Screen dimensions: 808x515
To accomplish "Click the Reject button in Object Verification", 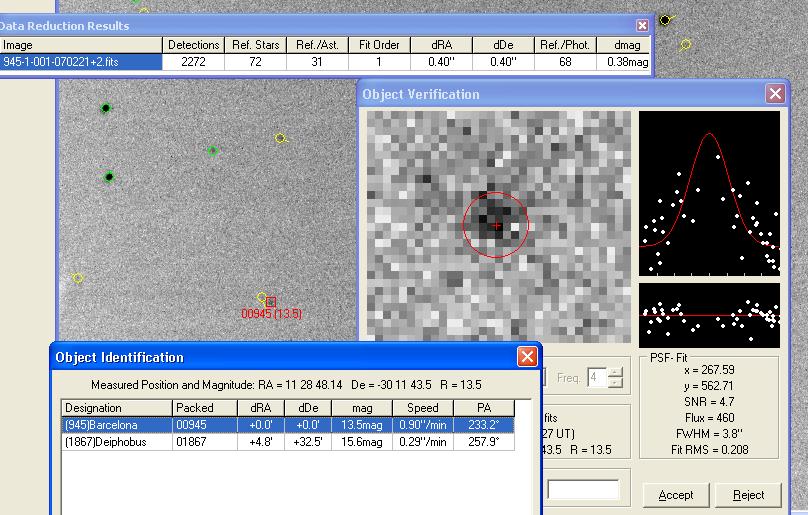I will click(x=748, y=495).
